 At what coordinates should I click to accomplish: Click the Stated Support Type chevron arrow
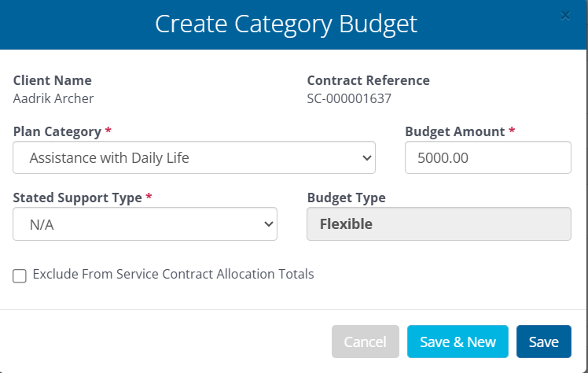[x=268, y=224]
